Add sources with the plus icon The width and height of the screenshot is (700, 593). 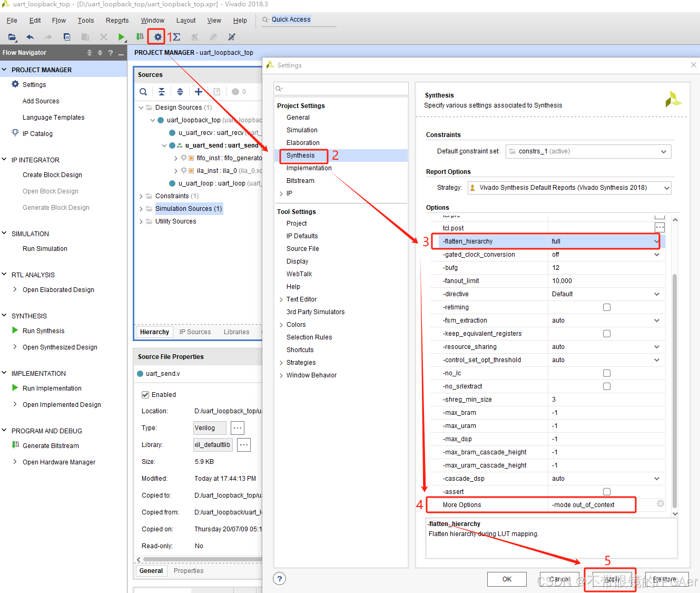pyautogui.click(x=199, y=92)
